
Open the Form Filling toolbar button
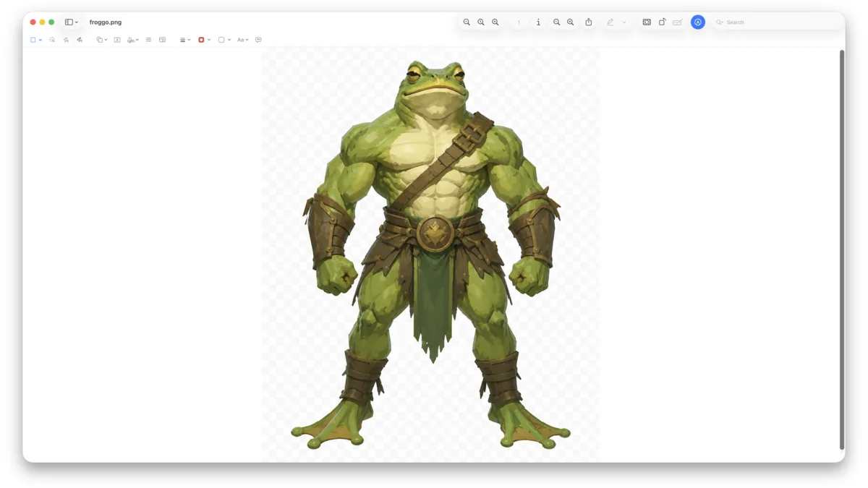pyautogui.click(x=677, y=22)
